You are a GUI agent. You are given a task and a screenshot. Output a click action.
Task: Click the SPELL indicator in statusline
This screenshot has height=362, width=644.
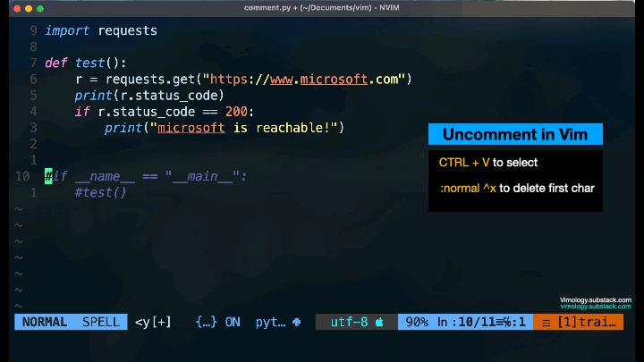pos(101,322)
